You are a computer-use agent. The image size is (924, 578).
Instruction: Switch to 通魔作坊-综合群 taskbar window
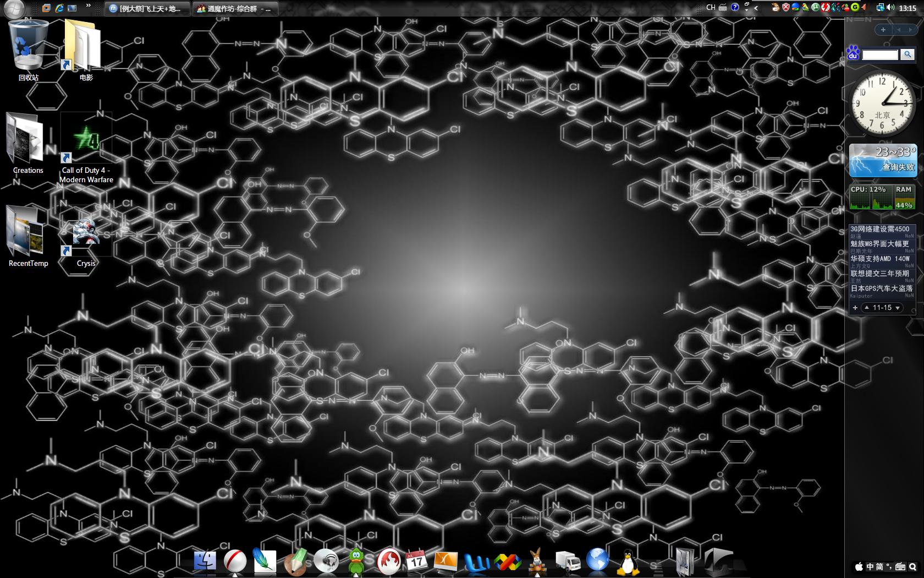click(235, 9)
